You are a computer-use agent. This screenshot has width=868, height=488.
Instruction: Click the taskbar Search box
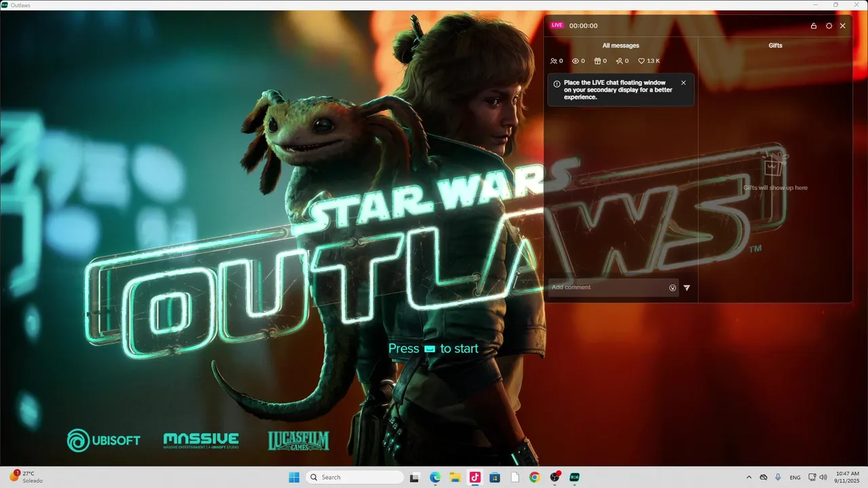355,477
